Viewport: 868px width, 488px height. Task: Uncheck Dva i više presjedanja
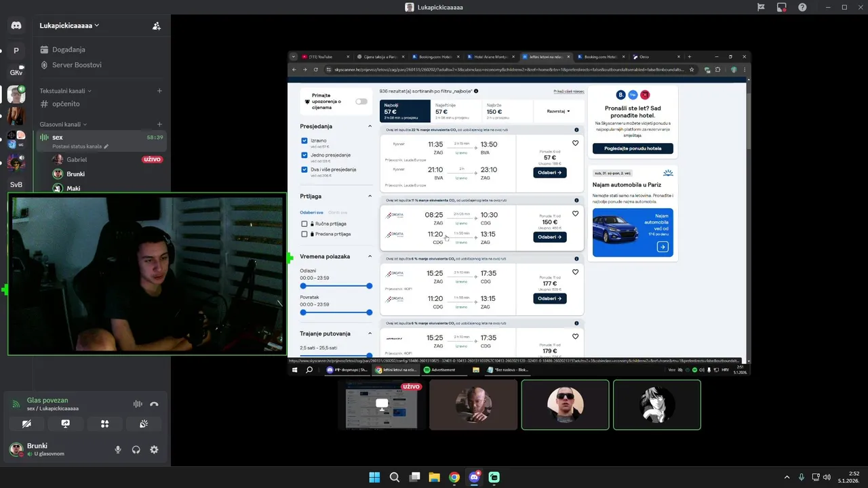[x=304, y=169]
